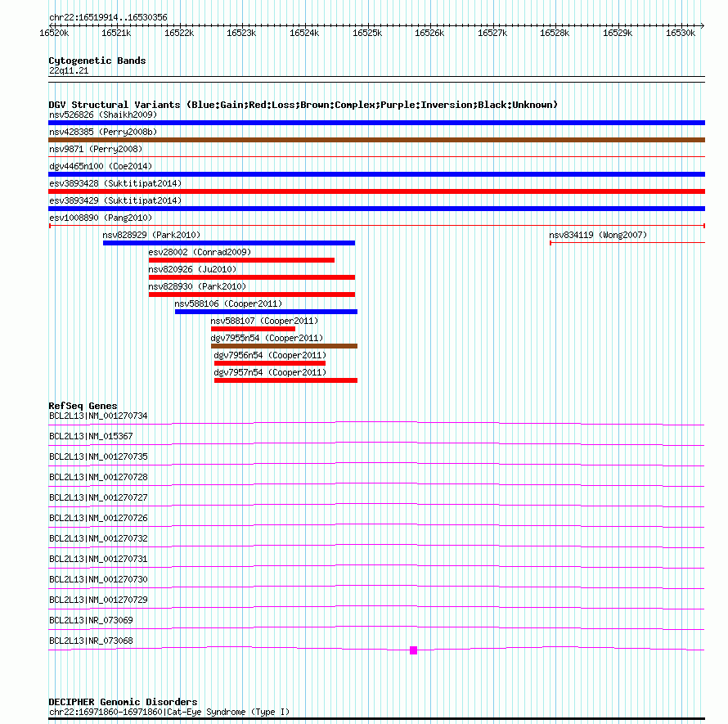Click the 16527k ruler tick label
This screenshot has height=724, width=728.
pos(492,33)
